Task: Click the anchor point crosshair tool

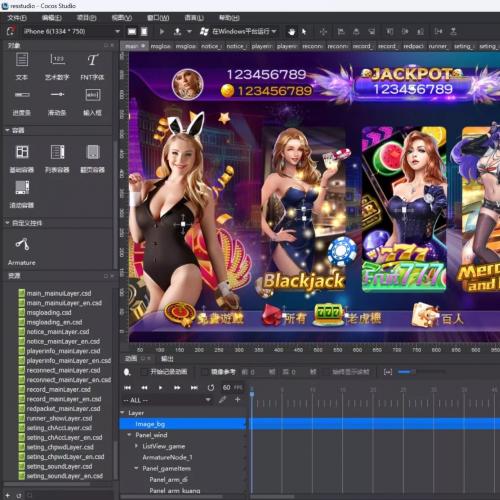Action: 323,32
